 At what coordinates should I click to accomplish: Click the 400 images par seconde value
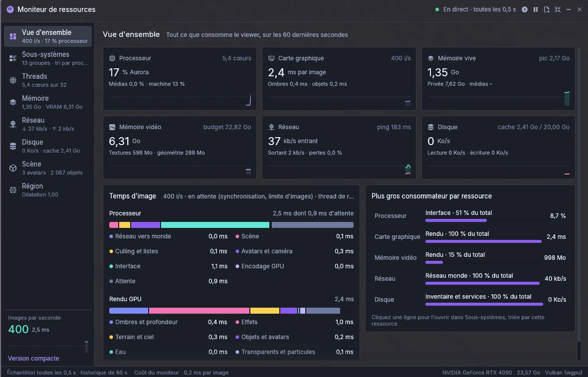[18, 329]
